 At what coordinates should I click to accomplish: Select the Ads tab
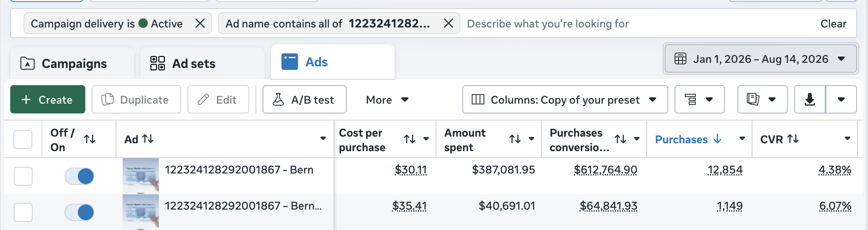click(333, 62)
